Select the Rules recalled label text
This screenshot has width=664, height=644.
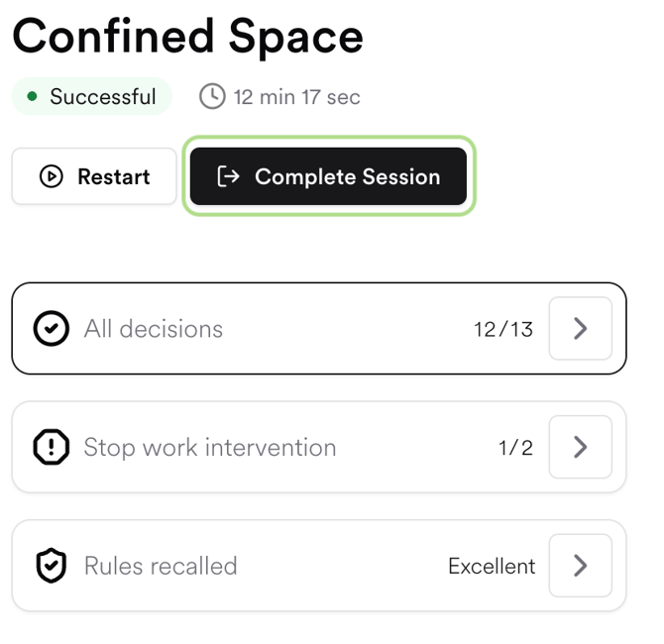pos(161,567)
